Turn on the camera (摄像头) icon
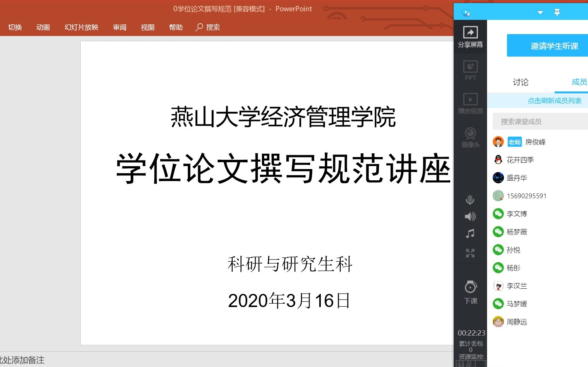Image resolution: width=588 pixels, height=367 pixels. pos(470,137)
